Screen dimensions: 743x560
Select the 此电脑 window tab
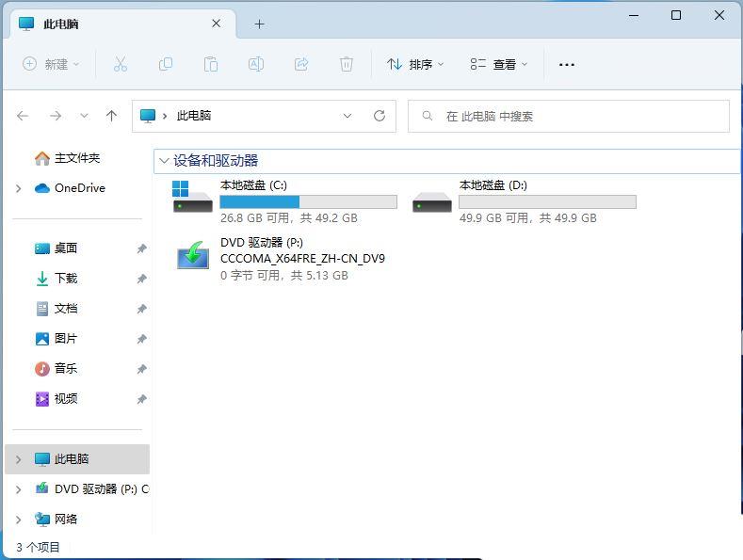pyautogui.click(x=122, y=24)
